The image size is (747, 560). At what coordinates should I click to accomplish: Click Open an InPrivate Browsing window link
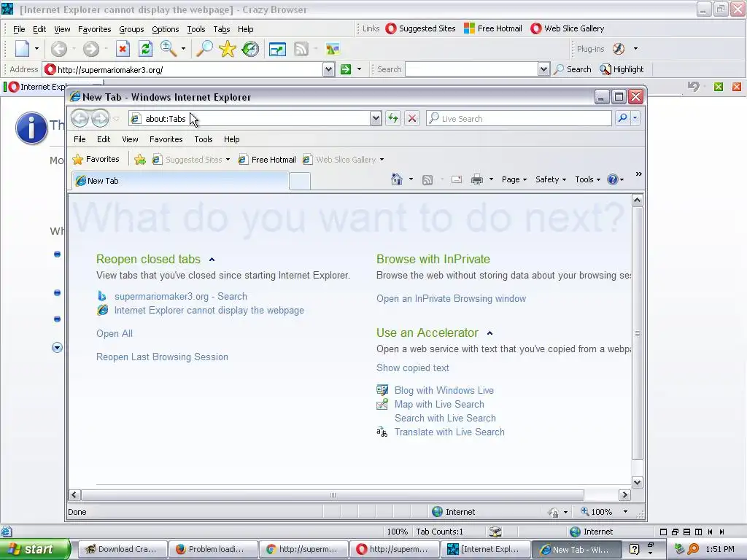tap(451, 298)
